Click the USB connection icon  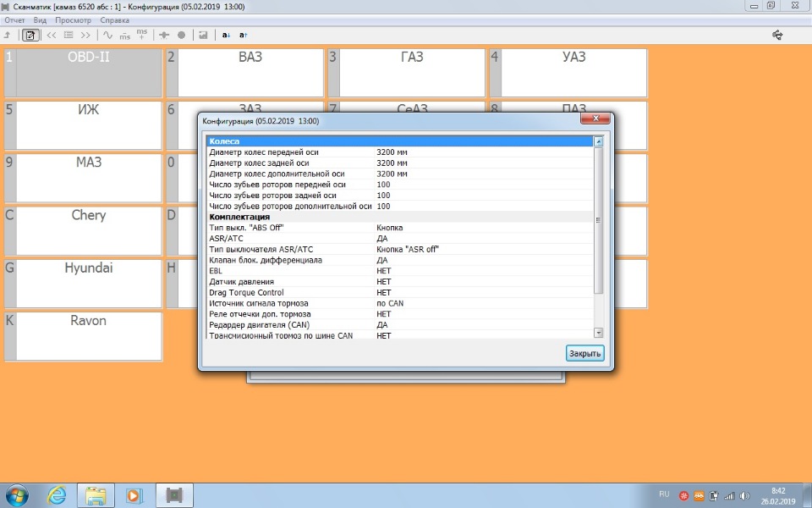point(777,35)
